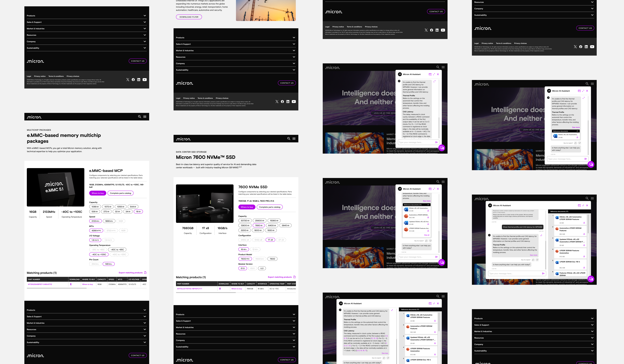Open hamburger menu above Micron 7600 NVMe SSD heading
Image resolution: width=624 pixels, height=364 pixels.
pyautogui.click(x=294, y=139)
